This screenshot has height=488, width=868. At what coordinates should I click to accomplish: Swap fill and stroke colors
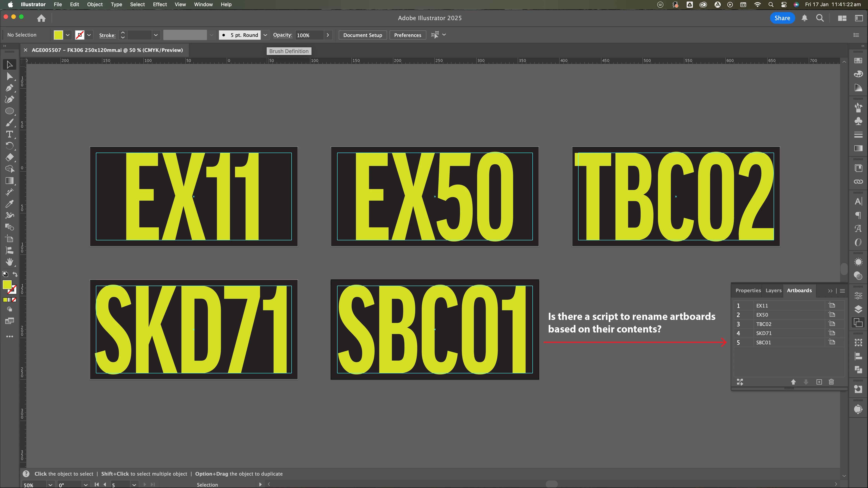point(15,274)
